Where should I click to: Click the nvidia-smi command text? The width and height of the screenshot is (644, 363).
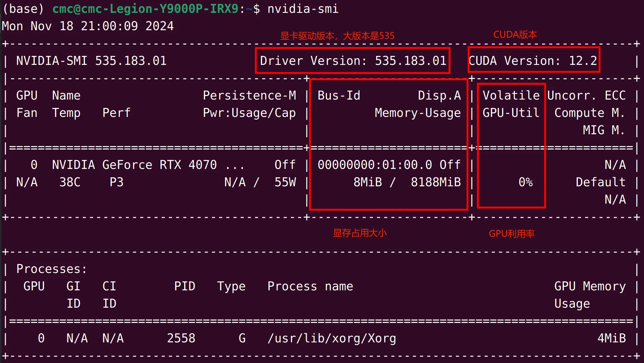303,9
